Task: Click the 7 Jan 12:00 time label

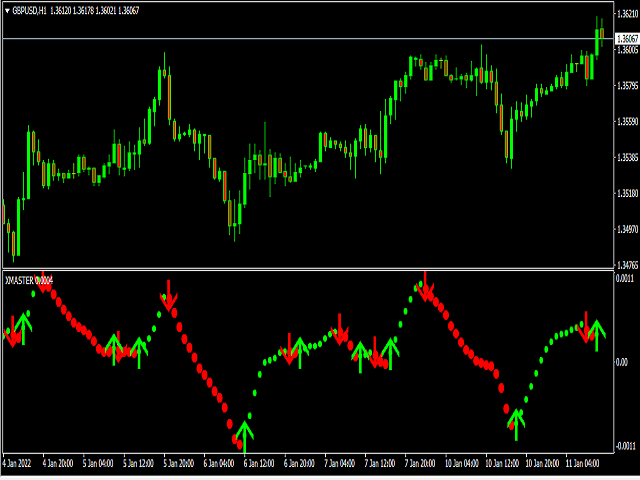Action: [380, 463]
